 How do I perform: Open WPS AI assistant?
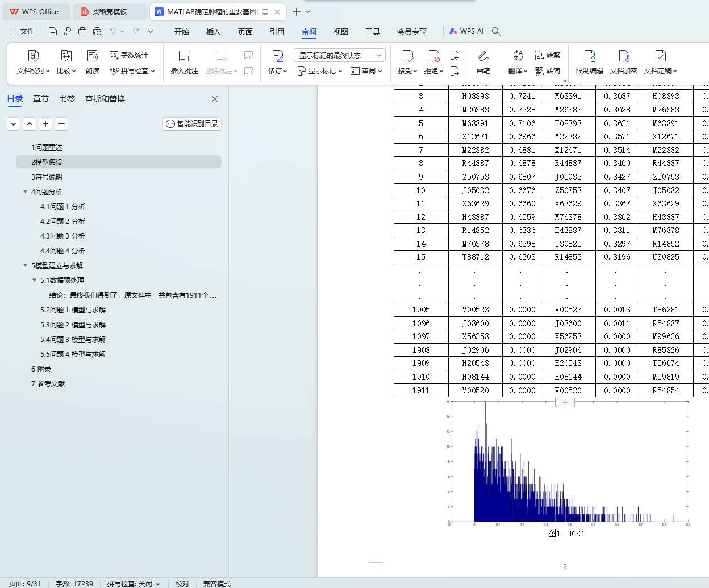click(x=466, y=31)
